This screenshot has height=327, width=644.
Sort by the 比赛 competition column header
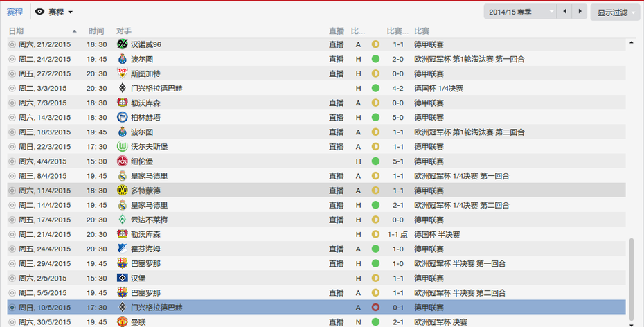422,30
